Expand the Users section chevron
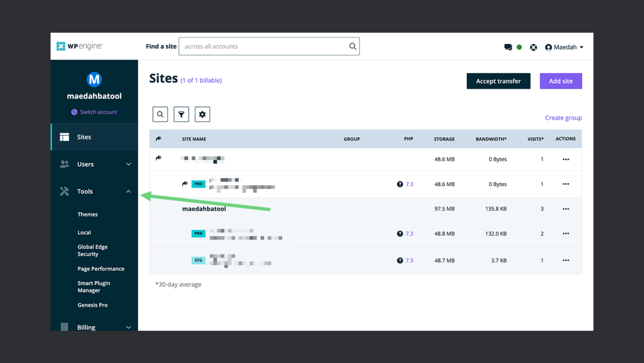This screenshot has width=644, height=363. (x=128, y=164)
